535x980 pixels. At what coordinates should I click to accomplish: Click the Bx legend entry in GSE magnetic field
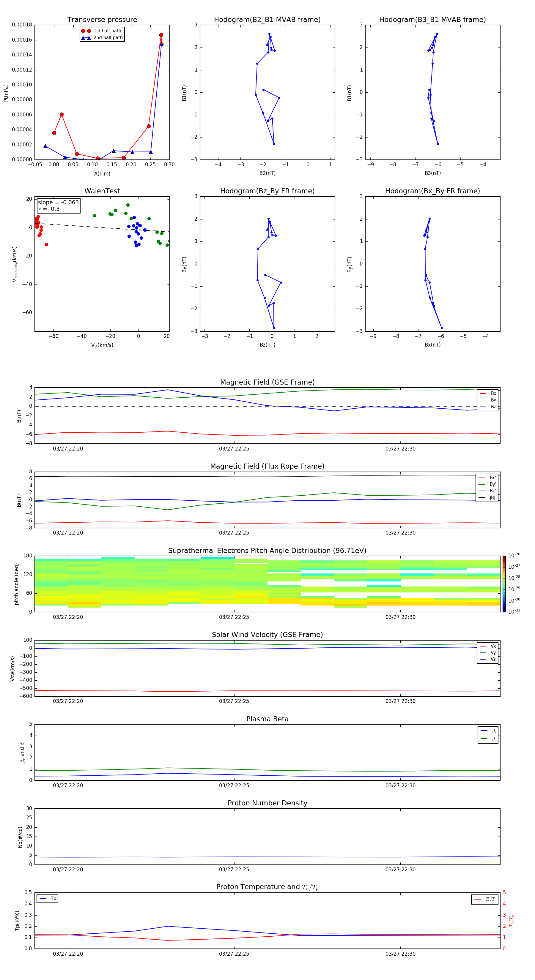pyautogui.click(x=488, y=393)
